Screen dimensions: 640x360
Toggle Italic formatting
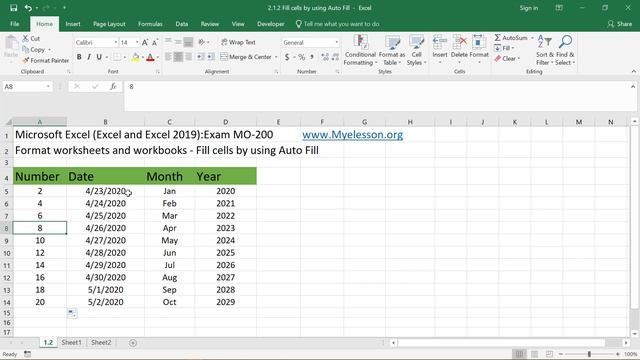89,58
